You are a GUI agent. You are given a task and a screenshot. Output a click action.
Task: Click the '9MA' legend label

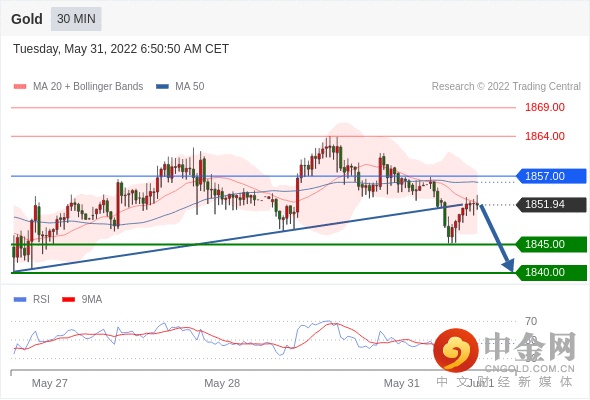(x=92, y=300)
